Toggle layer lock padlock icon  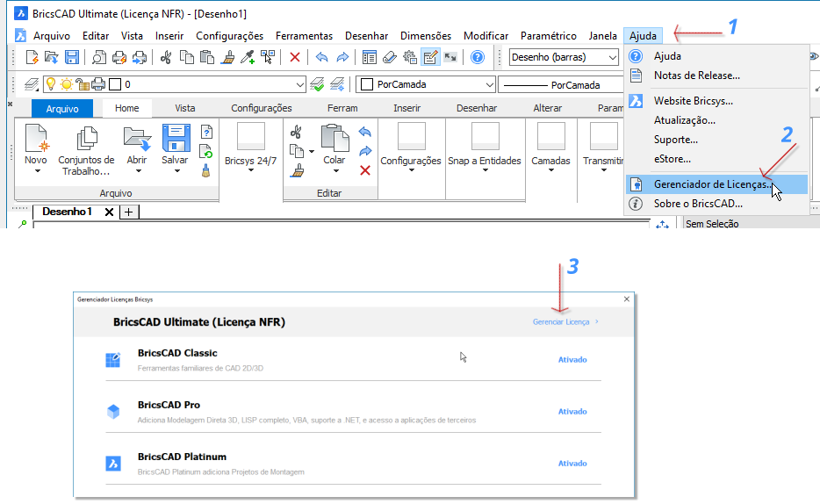(83, 84)
